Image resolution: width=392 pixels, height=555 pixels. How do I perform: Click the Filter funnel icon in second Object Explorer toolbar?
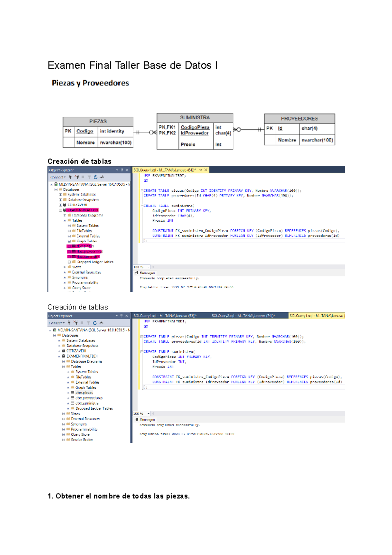click(88, 323)
